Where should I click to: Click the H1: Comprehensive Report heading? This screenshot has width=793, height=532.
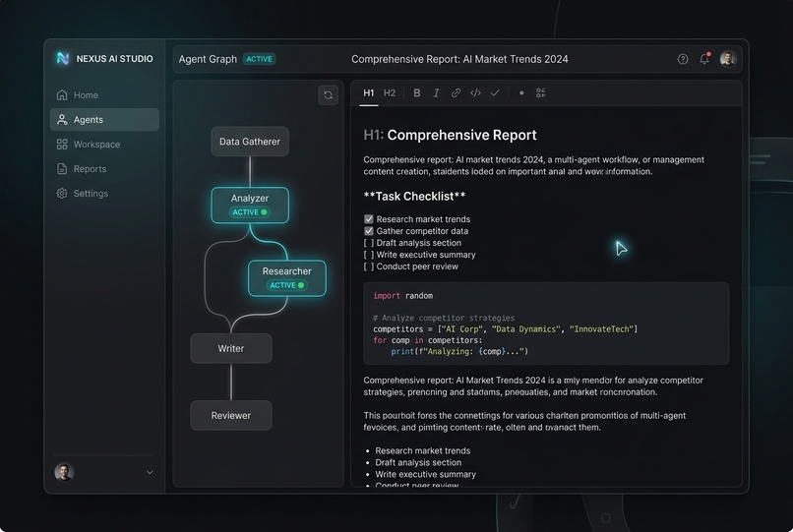pos(450,135)
